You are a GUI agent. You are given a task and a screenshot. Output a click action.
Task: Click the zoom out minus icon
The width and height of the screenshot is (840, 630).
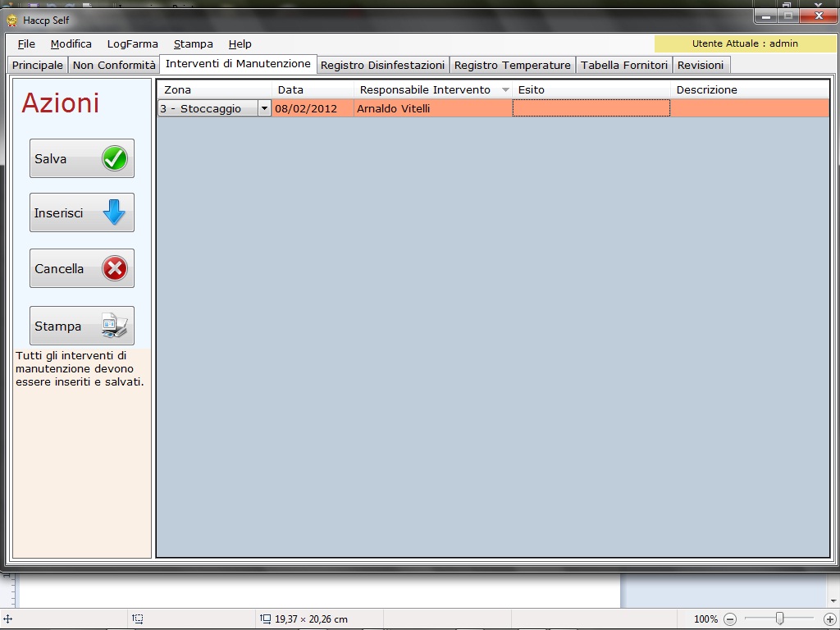(x=730, y=619)
